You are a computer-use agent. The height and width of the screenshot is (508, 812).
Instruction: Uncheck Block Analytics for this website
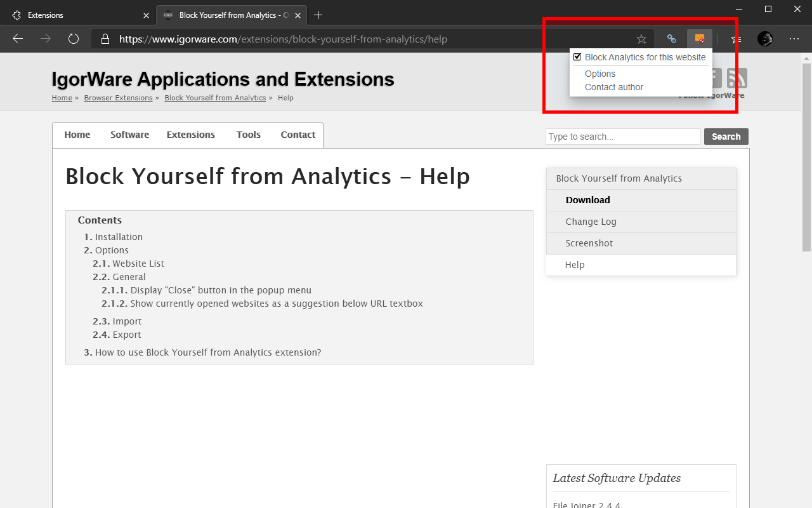577,57
